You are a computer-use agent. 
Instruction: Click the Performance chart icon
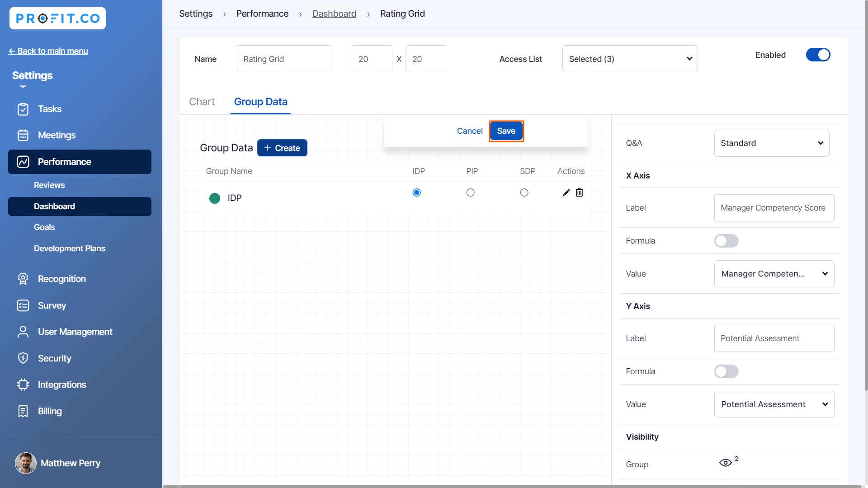(23, 162)
